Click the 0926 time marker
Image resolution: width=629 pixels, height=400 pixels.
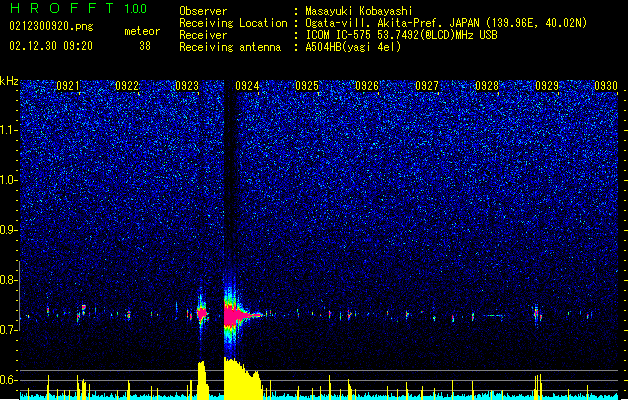pyautogui.click(x=367, y=86)
